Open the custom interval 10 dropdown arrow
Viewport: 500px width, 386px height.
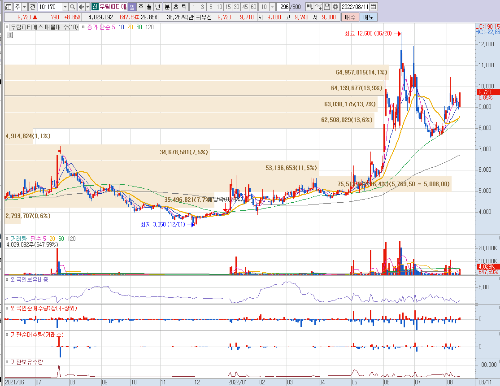tap(273, 7)
